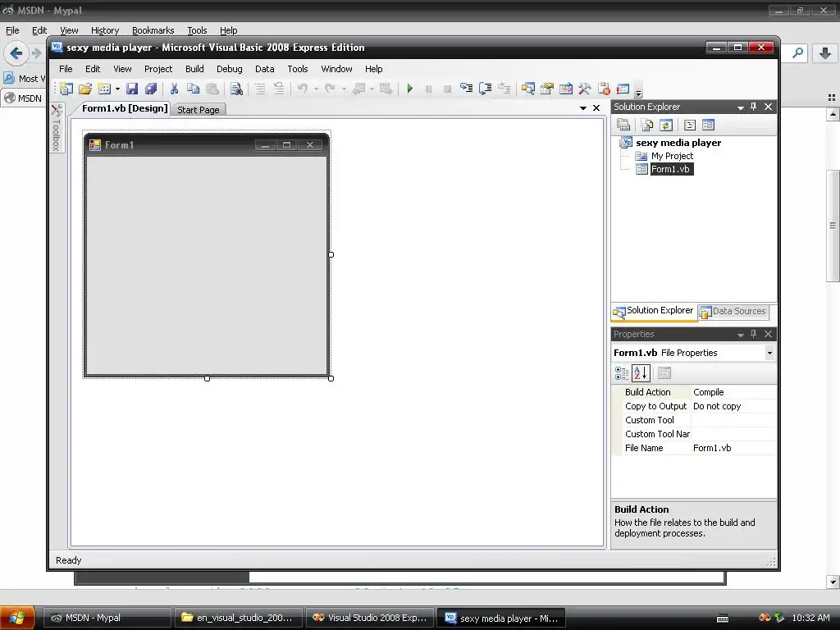
Task: Open the Redo history dropdown arrow
Action: point(344,89)
